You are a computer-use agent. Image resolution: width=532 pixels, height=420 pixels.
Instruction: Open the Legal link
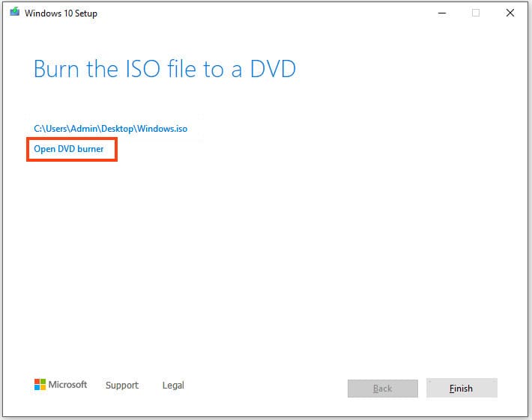173,386
